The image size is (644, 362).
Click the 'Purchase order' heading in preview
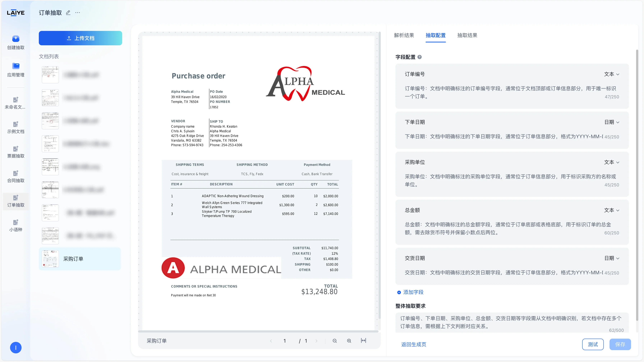(x=198, y=76)
